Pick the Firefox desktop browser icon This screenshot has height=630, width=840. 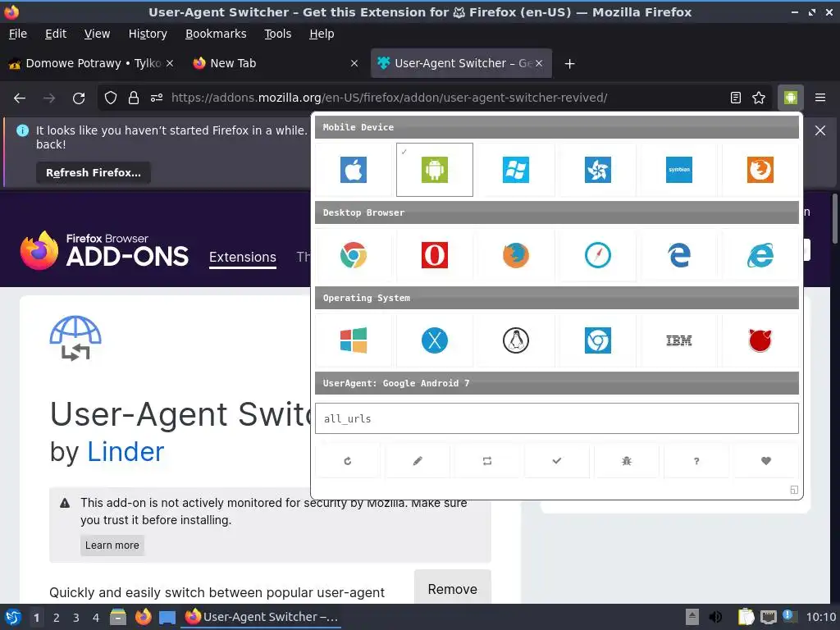[x=516, y=255]
